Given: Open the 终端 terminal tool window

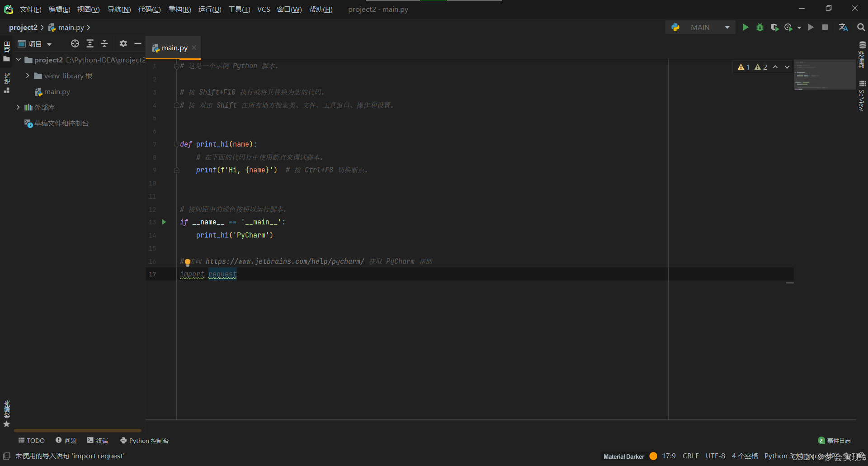Looking at the screenshot, I should (x=98, y=441).
